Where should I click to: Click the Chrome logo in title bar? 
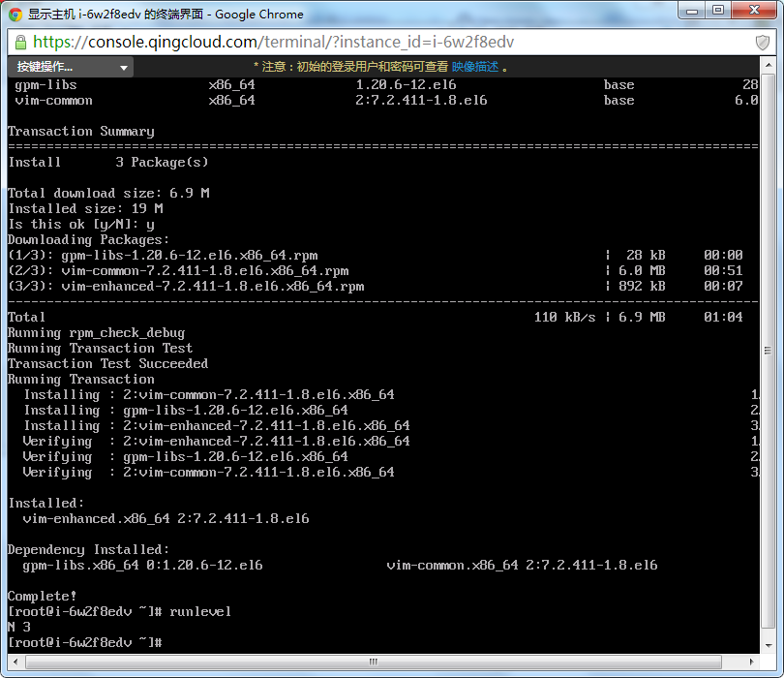pos(15,14)
